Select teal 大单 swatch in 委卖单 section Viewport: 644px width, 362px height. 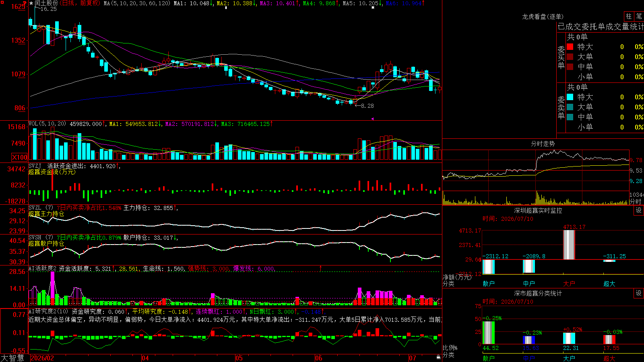570,107
